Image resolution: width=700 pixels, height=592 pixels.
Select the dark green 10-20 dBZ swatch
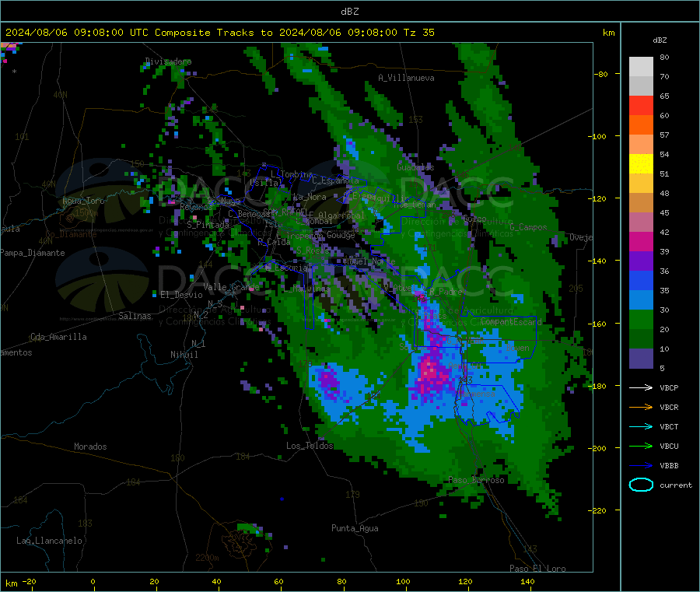pyautogui.click(x=641, y=339)
